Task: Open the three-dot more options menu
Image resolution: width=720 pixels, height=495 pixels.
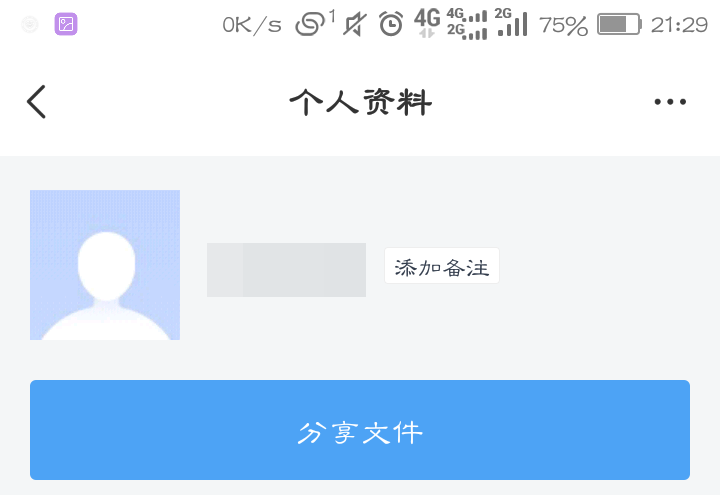Action: (670, 102)
